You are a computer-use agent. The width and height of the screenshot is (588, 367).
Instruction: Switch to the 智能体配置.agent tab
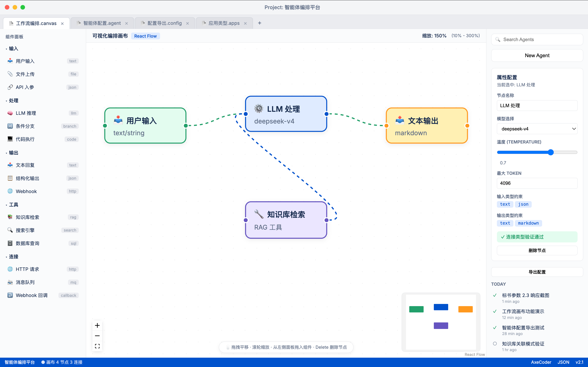click(x=102, y=23)
